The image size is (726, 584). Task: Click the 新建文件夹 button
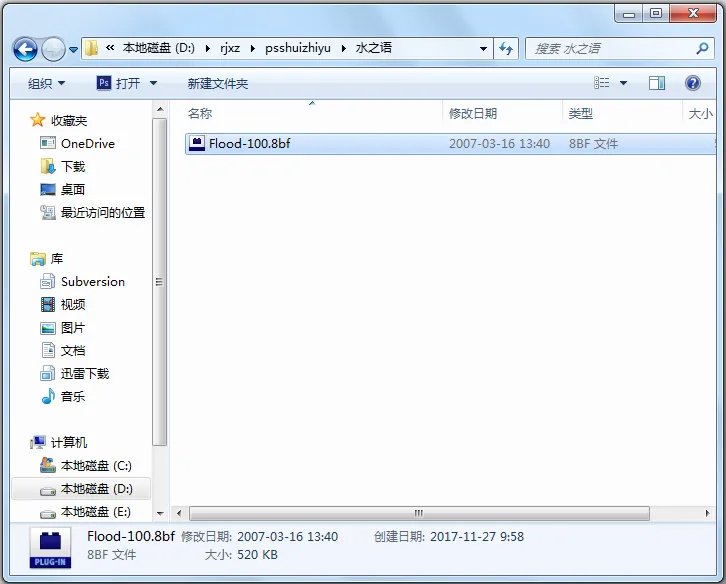point(217,83)
